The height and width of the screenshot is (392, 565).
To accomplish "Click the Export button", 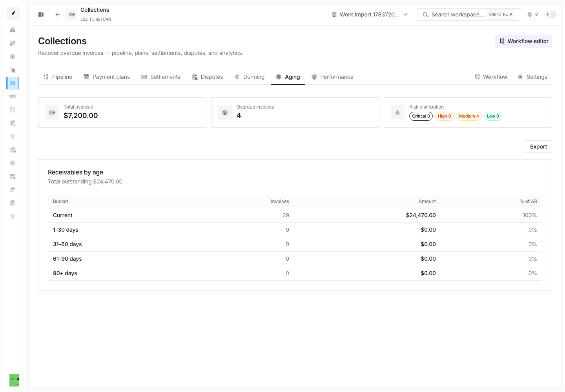I will coord(538,147).
